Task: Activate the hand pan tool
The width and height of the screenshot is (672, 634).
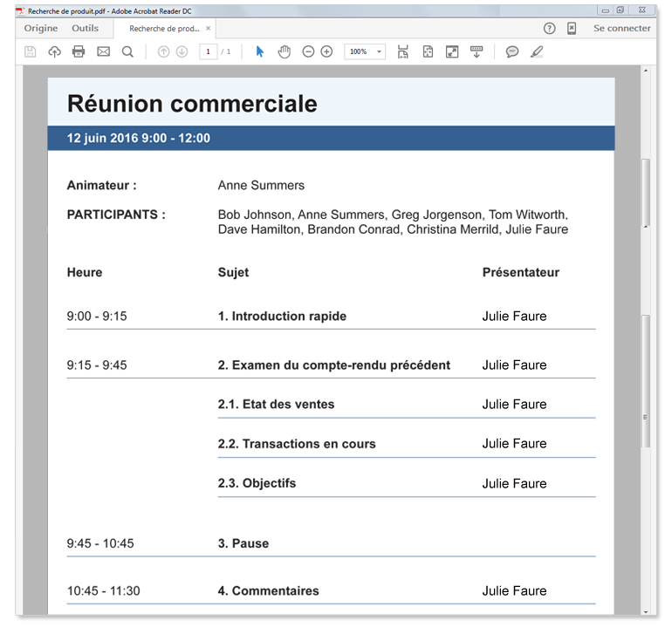Action: (284, 51)
